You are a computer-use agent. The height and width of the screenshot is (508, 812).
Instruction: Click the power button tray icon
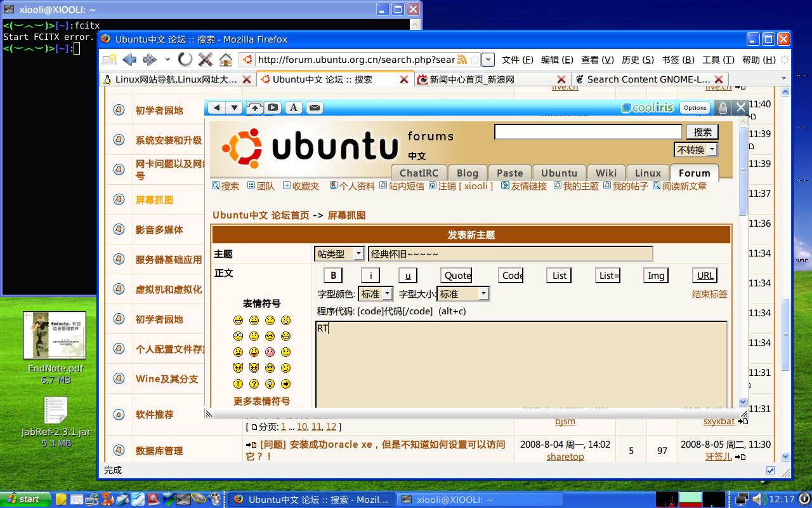click(x=803, y=499)
